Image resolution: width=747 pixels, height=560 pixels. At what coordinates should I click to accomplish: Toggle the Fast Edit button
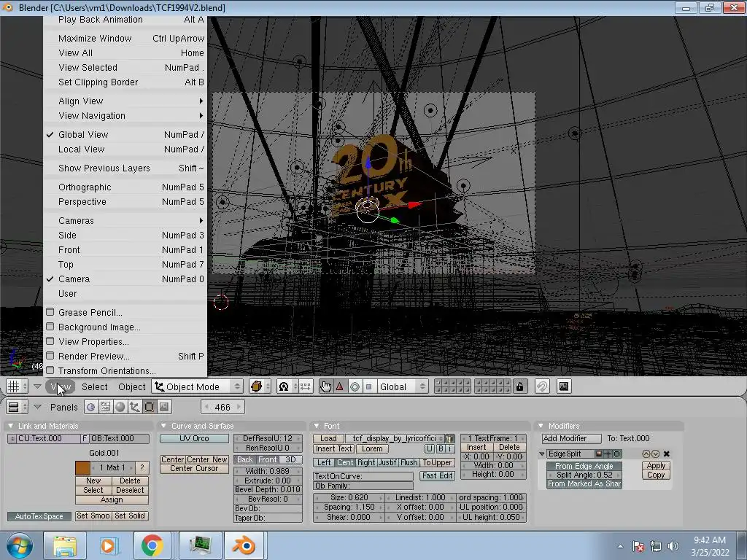point(438,475)
